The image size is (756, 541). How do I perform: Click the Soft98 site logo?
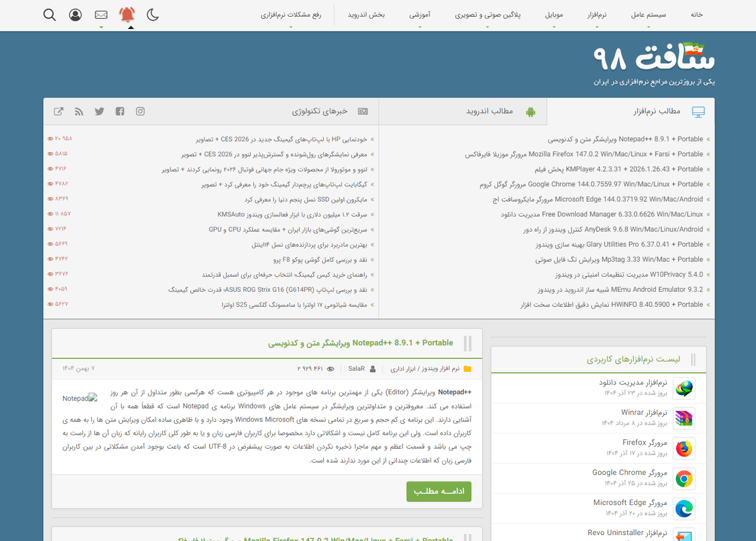[654, 63]
